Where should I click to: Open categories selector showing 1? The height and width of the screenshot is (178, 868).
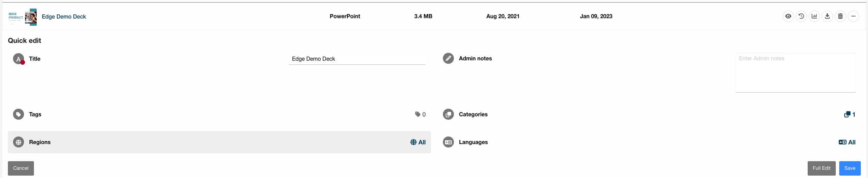[x=850, y=114]
